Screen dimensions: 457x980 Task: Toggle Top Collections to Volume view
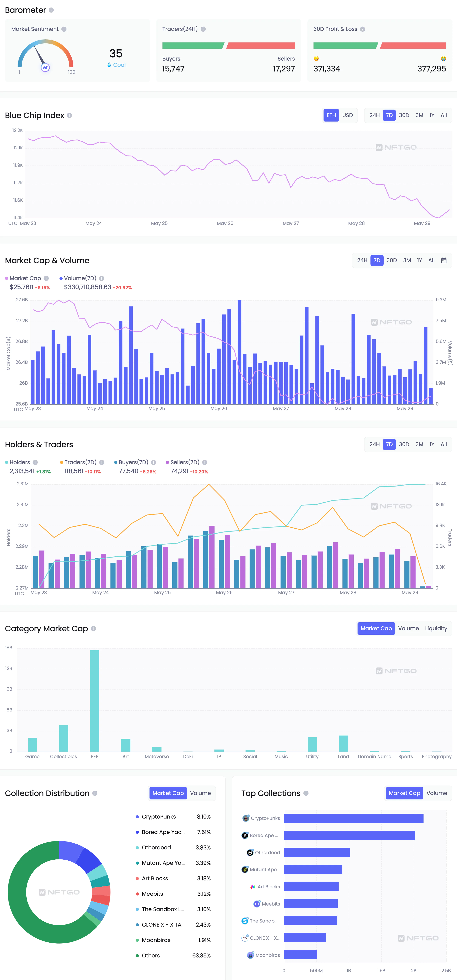437,793
